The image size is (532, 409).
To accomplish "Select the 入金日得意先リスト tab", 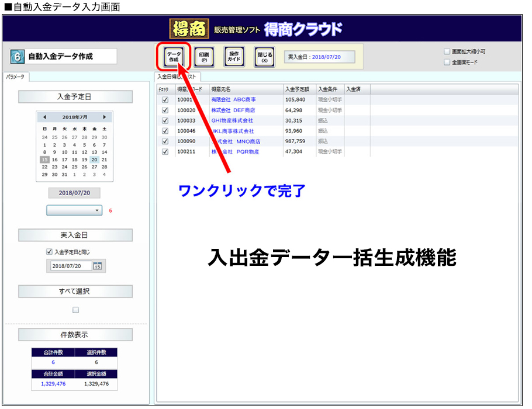I will tap(177, 77).
